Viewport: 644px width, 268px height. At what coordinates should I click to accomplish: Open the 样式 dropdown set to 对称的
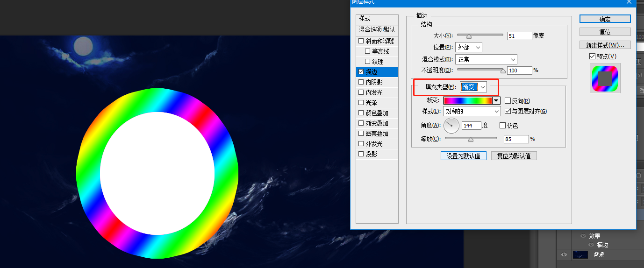[472, 112]
